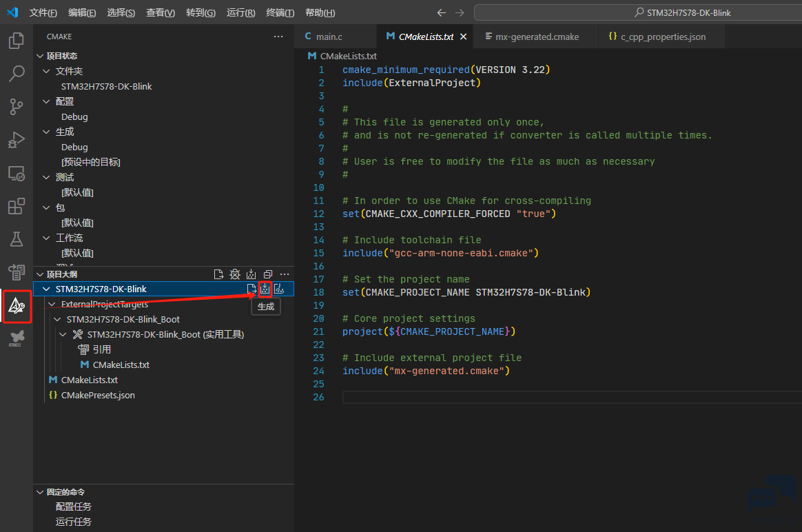Open the 编辑(E) menu

82,13
